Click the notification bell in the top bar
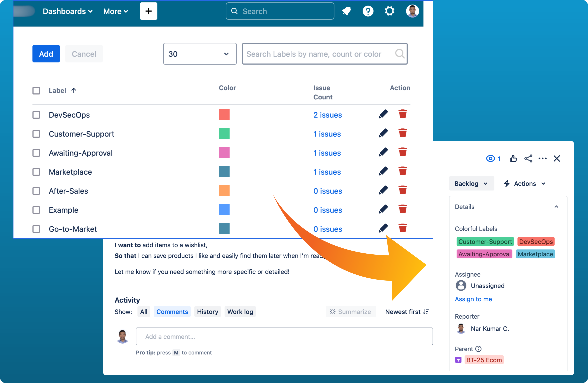Image resolution: width=588 pixels, height=383 pixels. (346, 11)
